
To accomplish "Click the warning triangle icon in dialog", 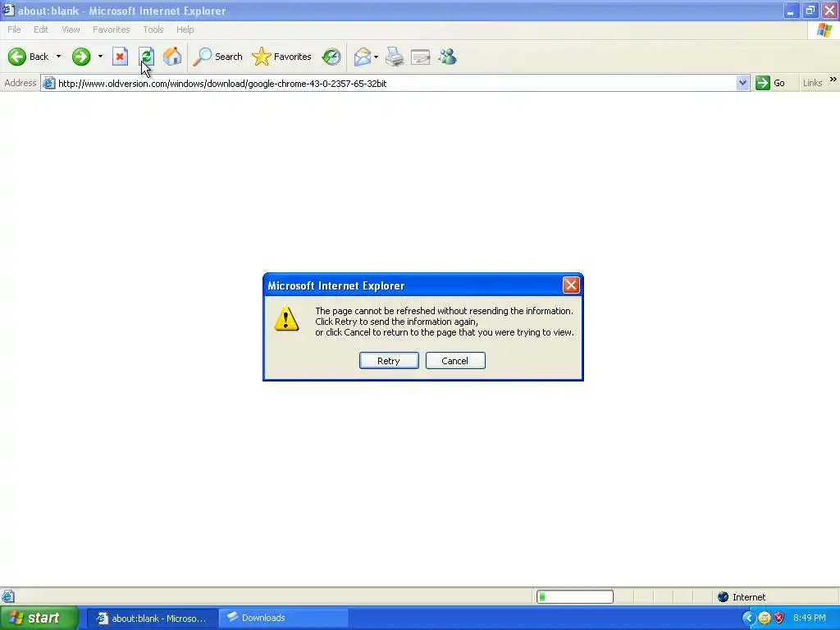I will [x=286, y=319].
